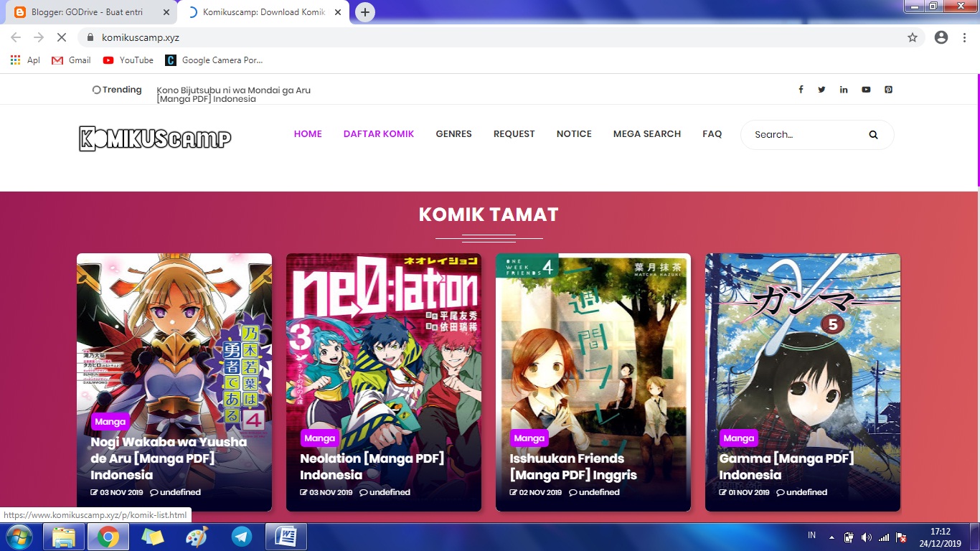Viewport: 980px width, 551px height.
Task: Click IN language indicator in taskbar
Action: 812,535
